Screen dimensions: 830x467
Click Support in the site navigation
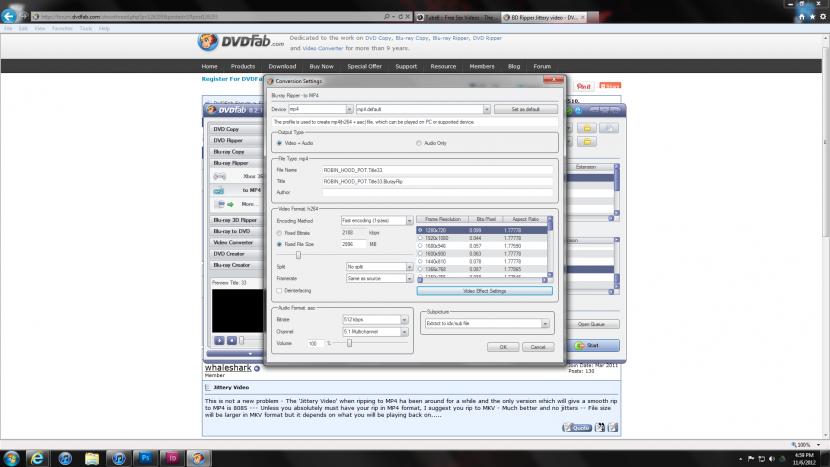[x=405, y=67]
